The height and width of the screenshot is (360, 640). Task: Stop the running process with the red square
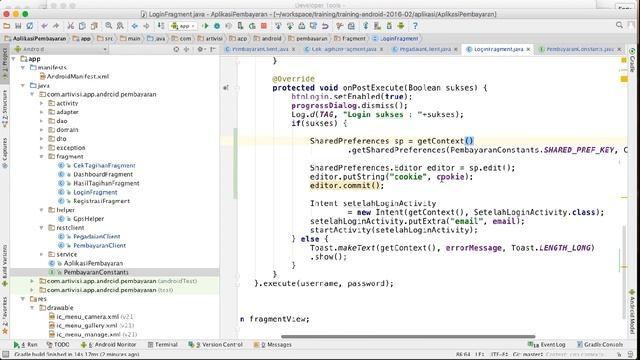pos(264,26)
